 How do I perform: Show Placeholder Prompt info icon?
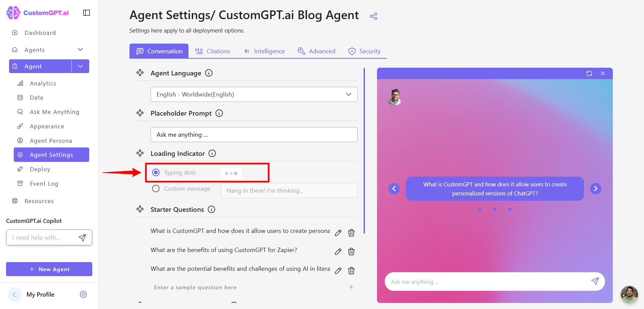(219, 113)
